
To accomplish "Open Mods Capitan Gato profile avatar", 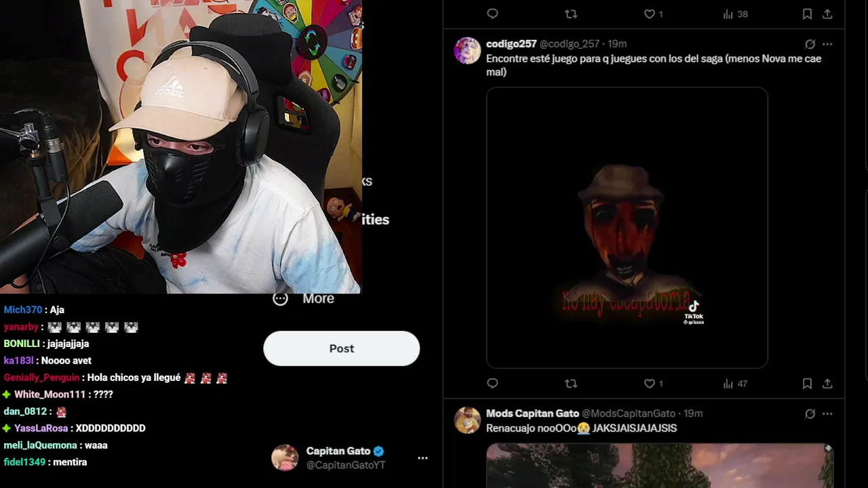I will tap(467, 420).
